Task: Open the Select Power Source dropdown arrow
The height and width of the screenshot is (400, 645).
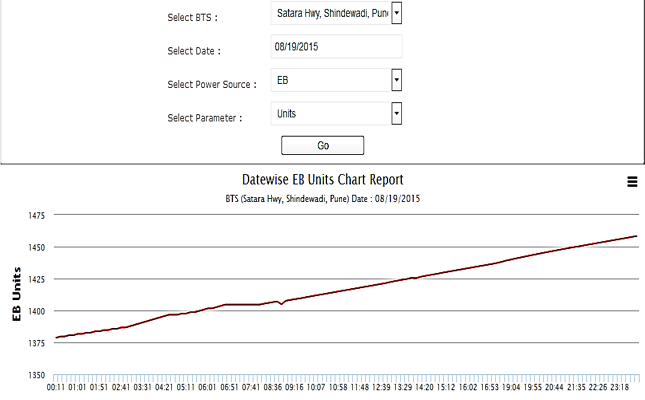Action: pyautogui.click(x=396, y=80)
